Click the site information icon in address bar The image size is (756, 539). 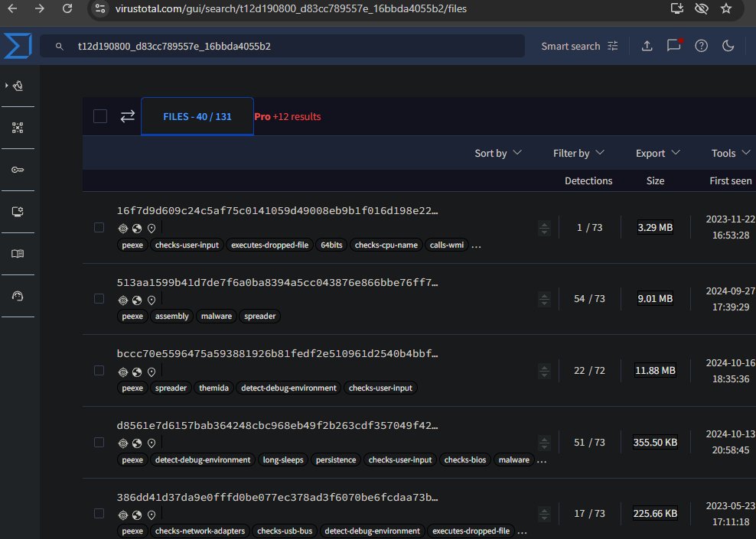[x=100, y=8]
